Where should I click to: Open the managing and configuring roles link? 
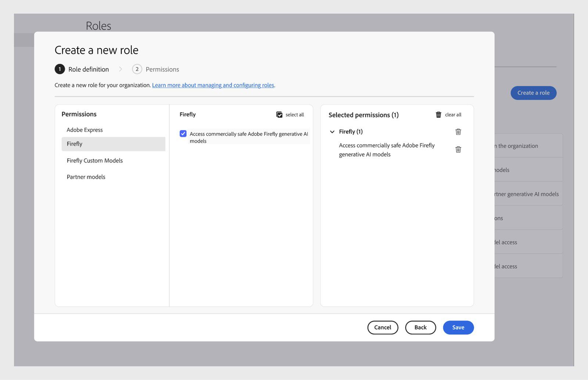click(x=213, y=85)
